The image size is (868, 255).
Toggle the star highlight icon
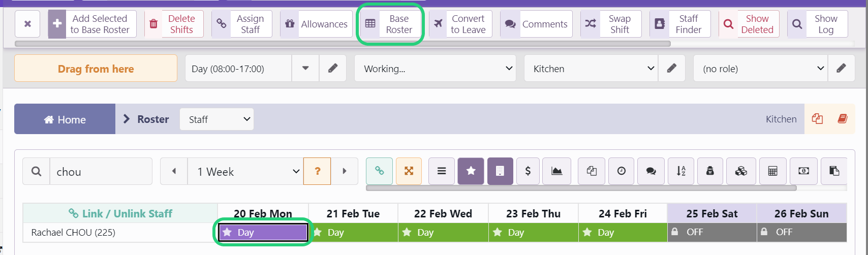[471, 171]
